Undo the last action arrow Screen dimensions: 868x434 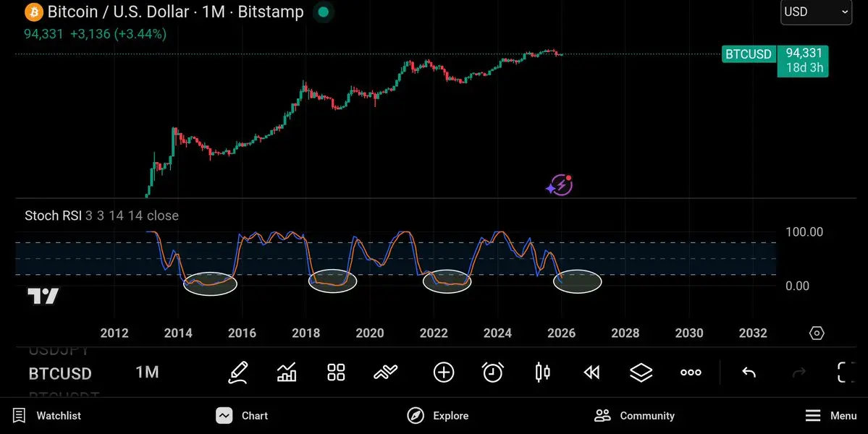click(749, 373)
